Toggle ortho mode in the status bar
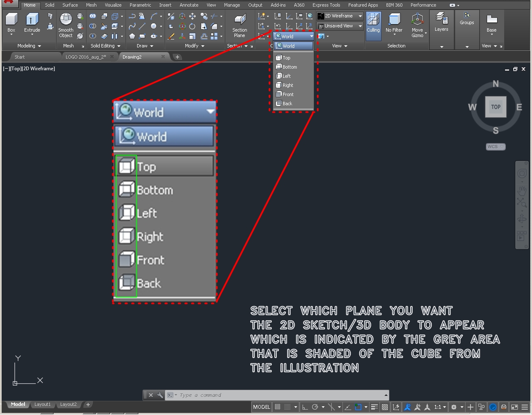 point(305,407)
